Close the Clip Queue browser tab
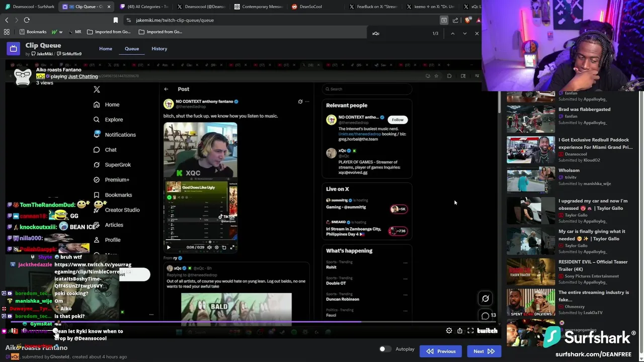This screenshot has width=644, height=362. click(109, 7)
